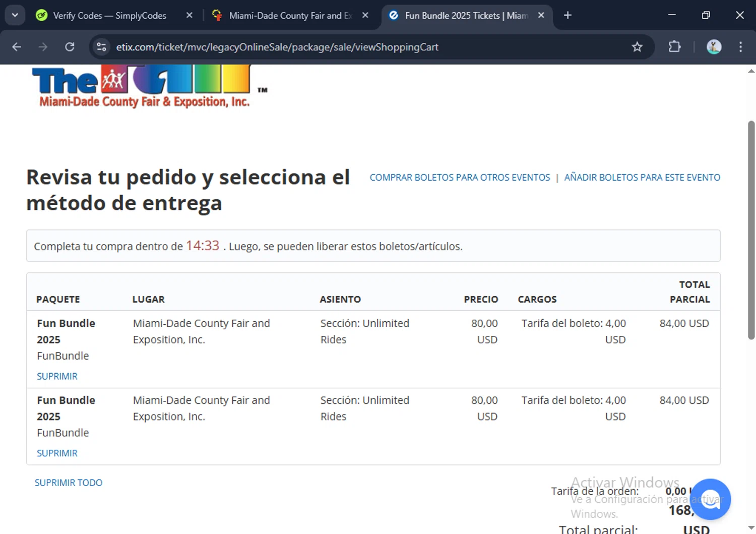This screenshot has height=534, width=756.
Task: Open the browser extensions puzzle icon
Action: click(x=674, y=47)
